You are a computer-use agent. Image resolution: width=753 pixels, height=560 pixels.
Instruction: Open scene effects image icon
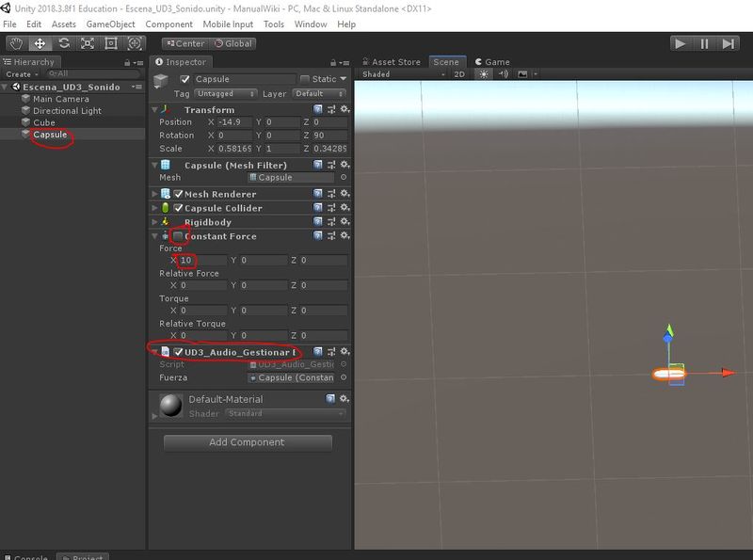coord(522,74)
